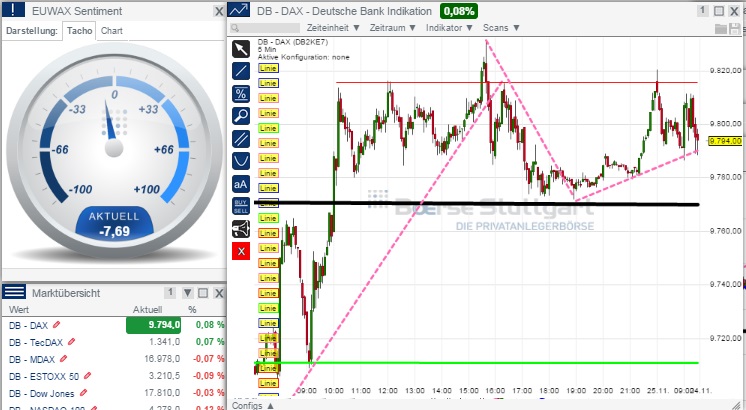Open the Scans dropdown
Viewport: 746px width, 410px height.
(x=501, y=28)
